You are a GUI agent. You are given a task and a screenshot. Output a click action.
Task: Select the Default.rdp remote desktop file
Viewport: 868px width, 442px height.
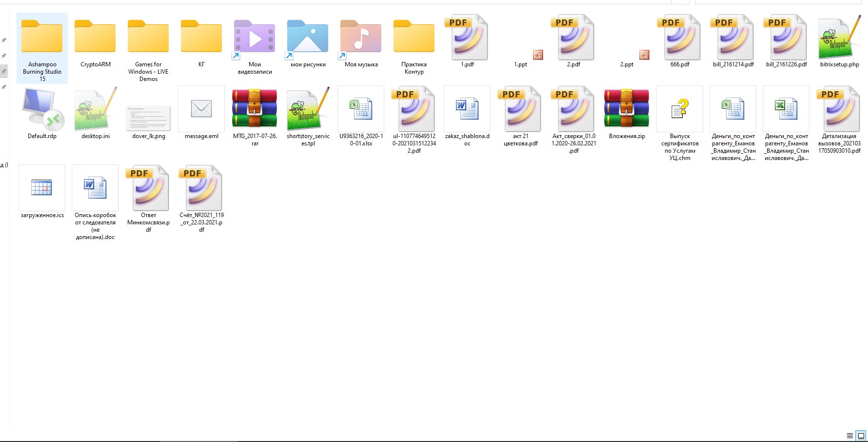42,114
